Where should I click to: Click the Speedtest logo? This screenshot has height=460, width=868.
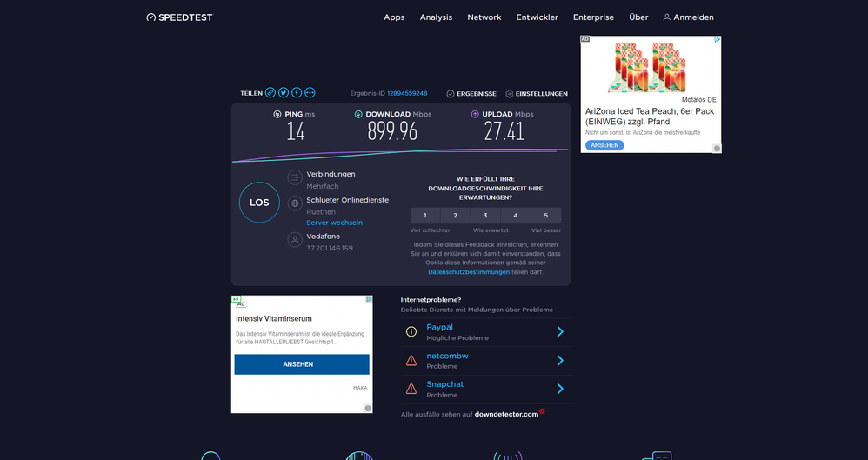coord(179,17)
